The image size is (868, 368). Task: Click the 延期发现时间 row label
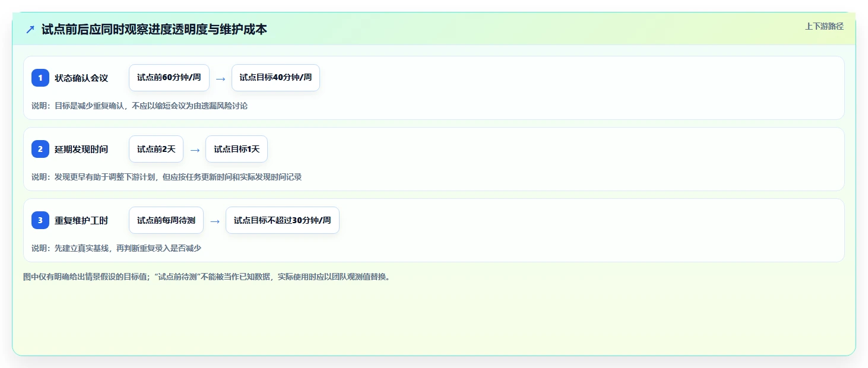click(81, 149)
